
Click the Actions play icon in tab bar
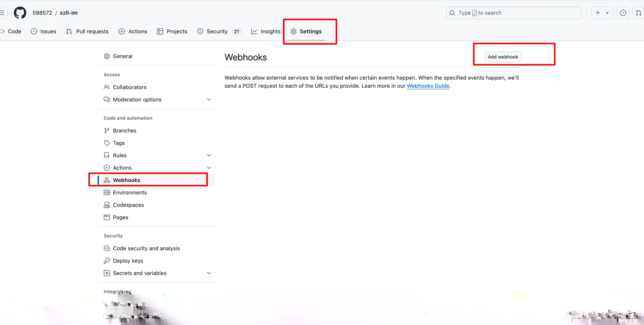click(122, 31)
